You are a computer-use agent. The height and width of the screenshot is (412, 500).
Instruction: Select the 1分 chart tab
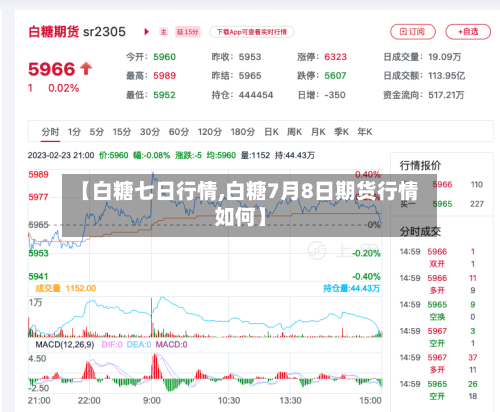(x=74, y=132)
